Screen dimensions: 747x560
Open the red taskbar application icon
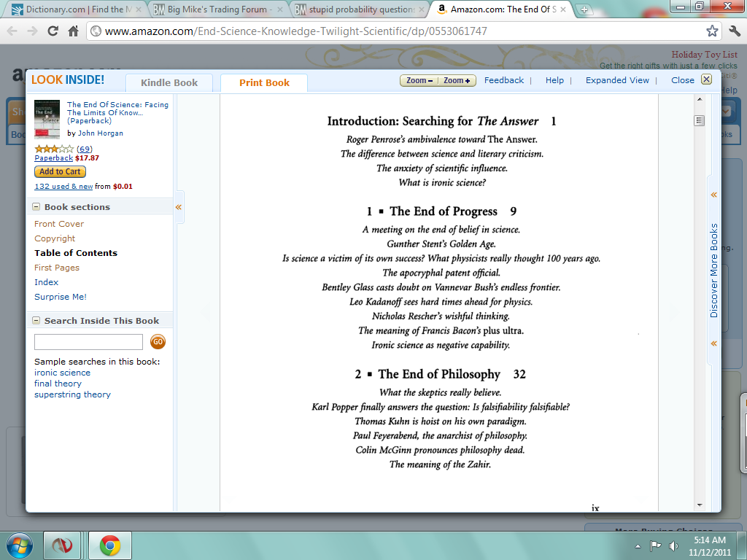(x=62, y=545)
